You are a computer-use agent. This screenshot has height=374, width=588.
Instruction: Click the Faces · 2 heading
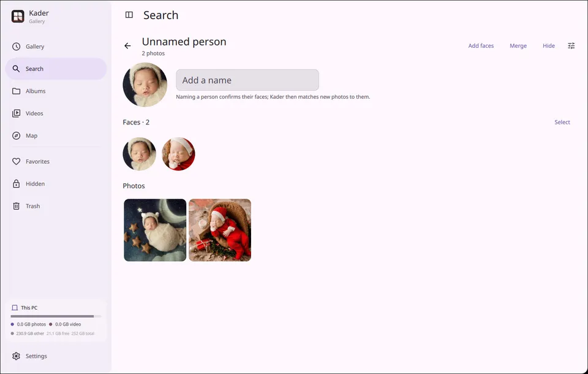pyautogui.click(x=136, y=122)
